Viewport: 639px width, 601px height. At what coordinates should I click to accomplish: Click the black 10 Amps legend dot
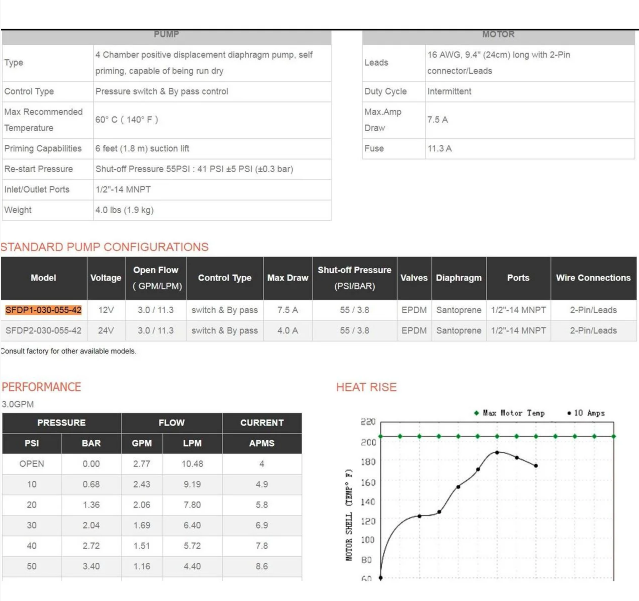pos(569,413)
